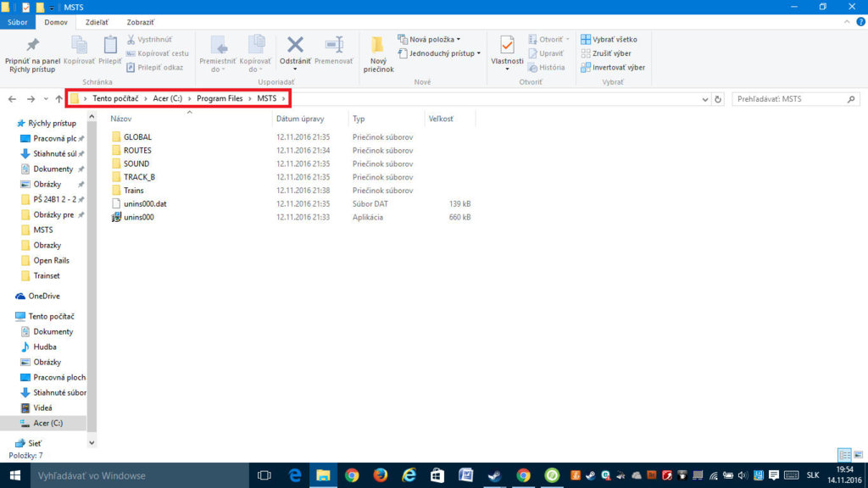Image resolution: width=868 pixels, height=488 pixels.
Task: Click the up-directory arrow icon
Action: coord(58,99)
